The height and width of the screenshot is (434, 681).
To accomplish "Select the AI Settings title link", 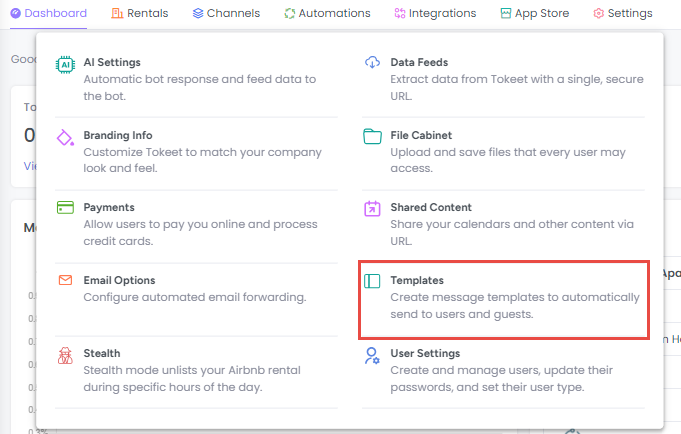I will (x=112, y=62).
